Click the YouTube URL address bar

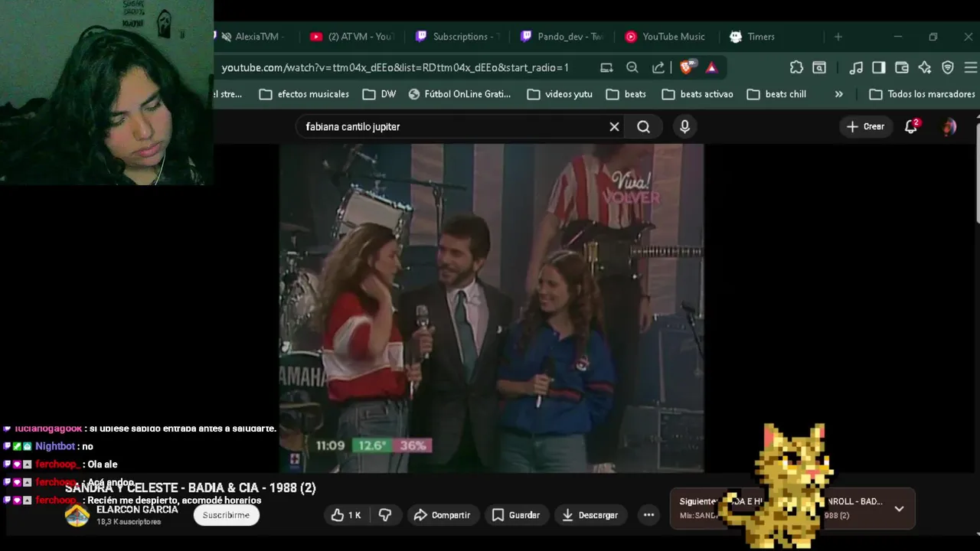pyautogui.click(x=395, y=67)
